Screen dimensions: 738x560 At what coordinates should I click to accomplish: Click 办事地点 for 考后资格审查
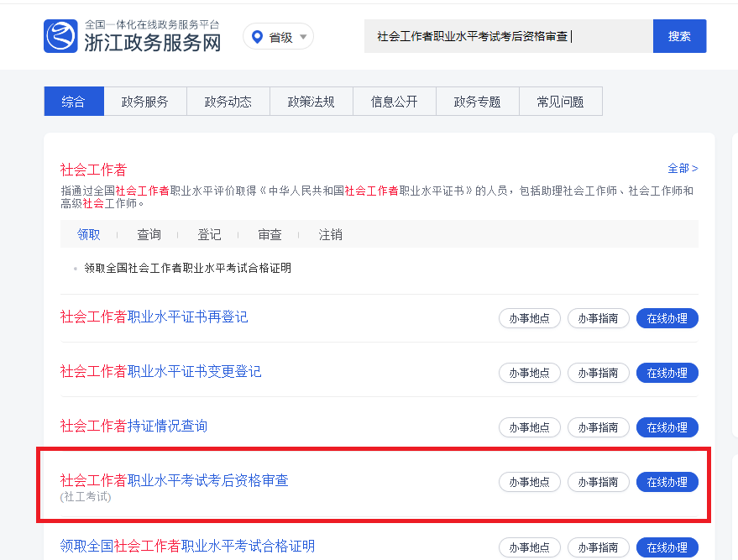point(530,483)
